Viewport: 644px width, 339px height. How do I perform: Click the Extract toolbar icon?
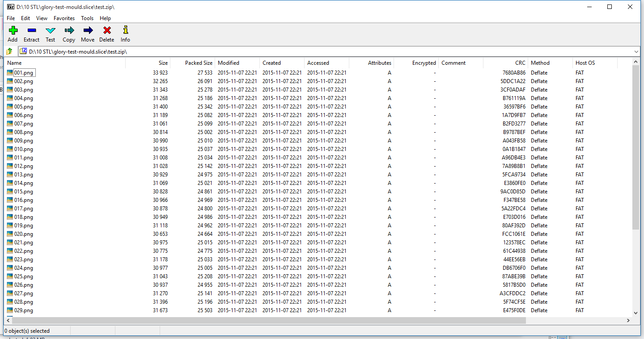coord(31,30)
